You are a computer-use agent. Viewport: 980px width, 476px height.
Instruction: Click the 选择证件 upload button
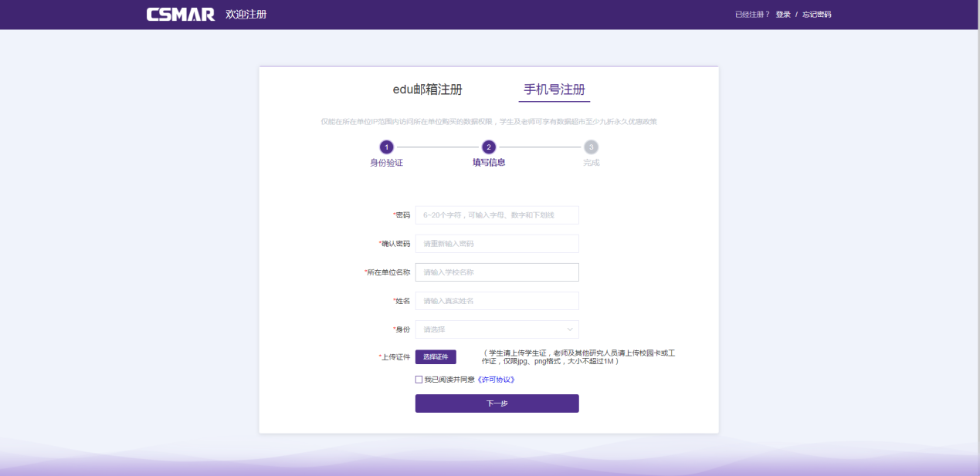(436, 356)
